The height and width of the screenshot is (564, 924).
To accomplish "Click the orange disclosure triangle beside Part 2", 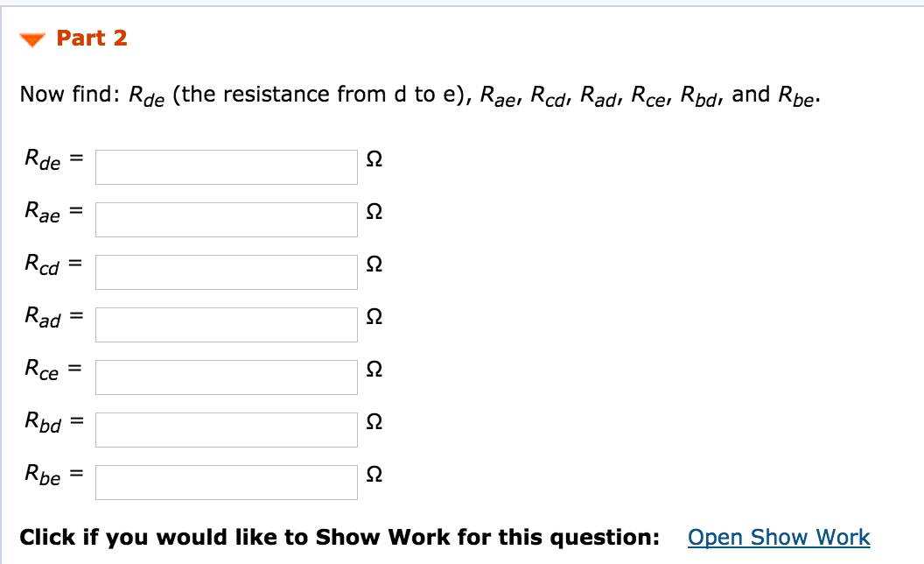I will click(31, 39).
